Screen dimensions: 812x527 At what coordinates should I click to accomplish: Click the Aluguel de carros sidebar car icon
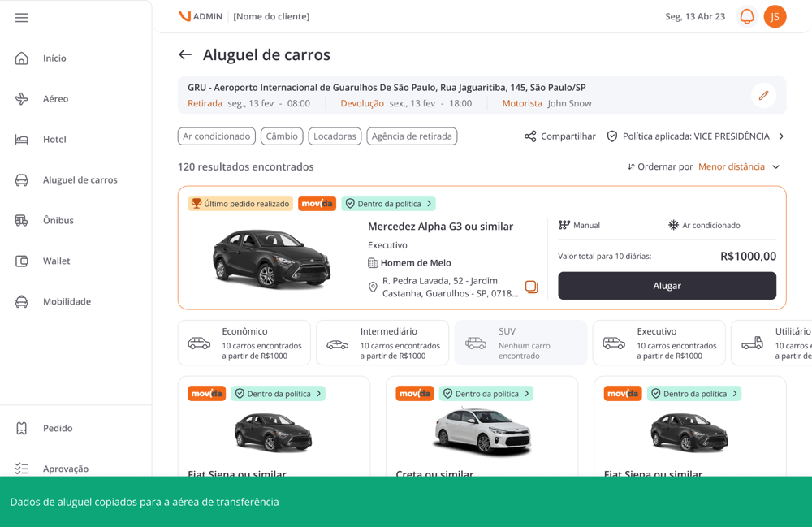[x=21, y=179]
